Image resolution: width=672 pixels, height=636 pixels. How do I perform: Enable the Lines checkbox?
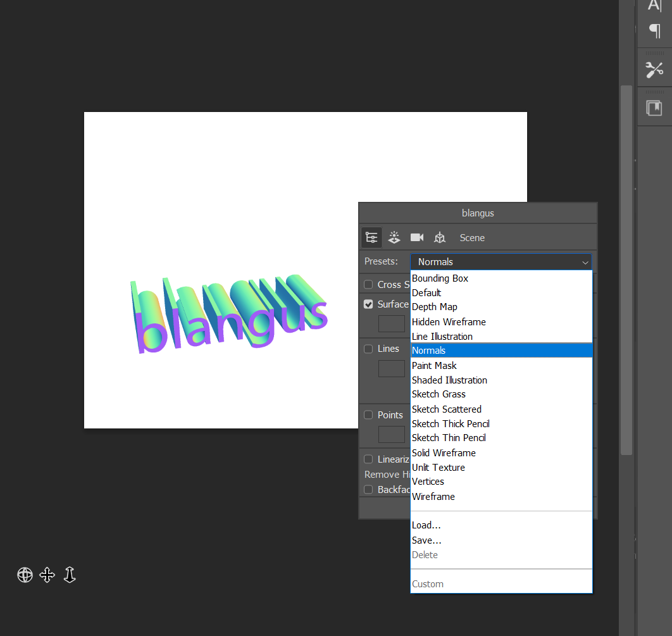point(368,349)
